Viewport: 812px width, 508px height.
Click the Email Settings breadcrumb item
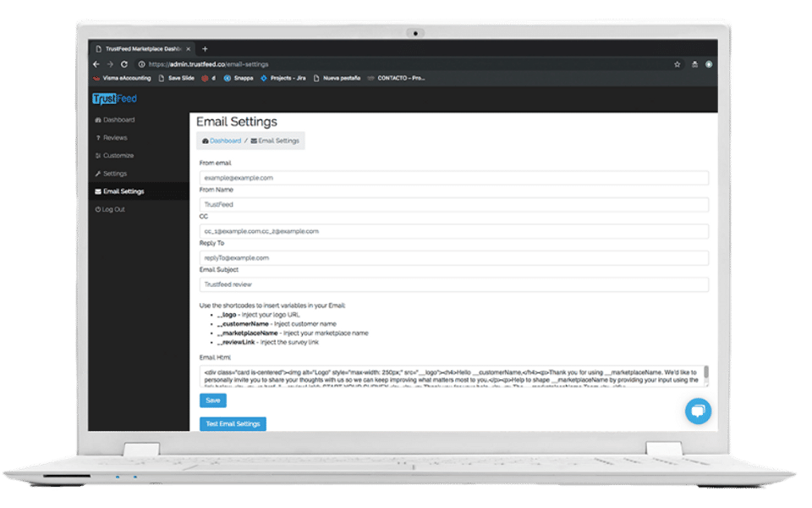[x=275, y=141]
